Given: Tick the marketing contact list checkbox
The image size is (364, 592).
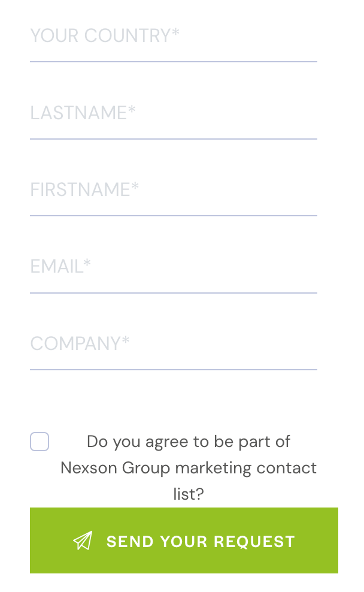Looking at the screenshot, I should click(x=40, y=442).
